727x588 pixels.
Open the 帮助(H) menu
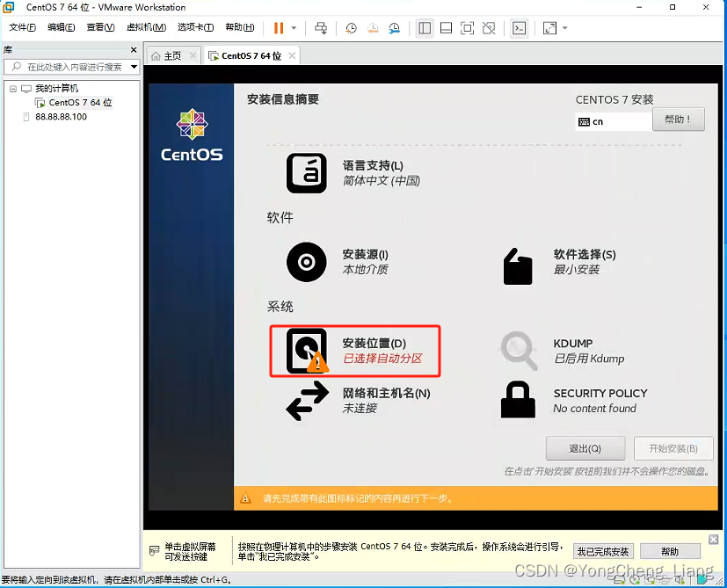tap(240, 27)
